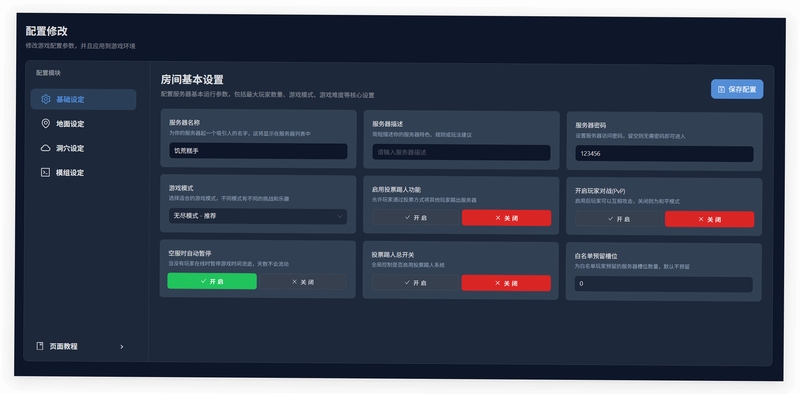Open the 页面教程 entry
800x394 pixels.
[82, 347]
